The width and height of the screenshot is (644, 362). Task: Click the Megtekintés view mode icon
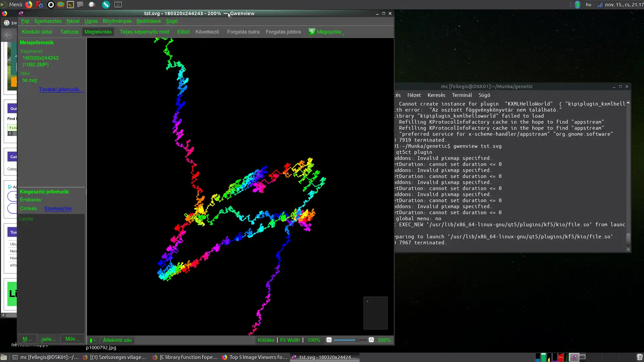tap(98, 32)
